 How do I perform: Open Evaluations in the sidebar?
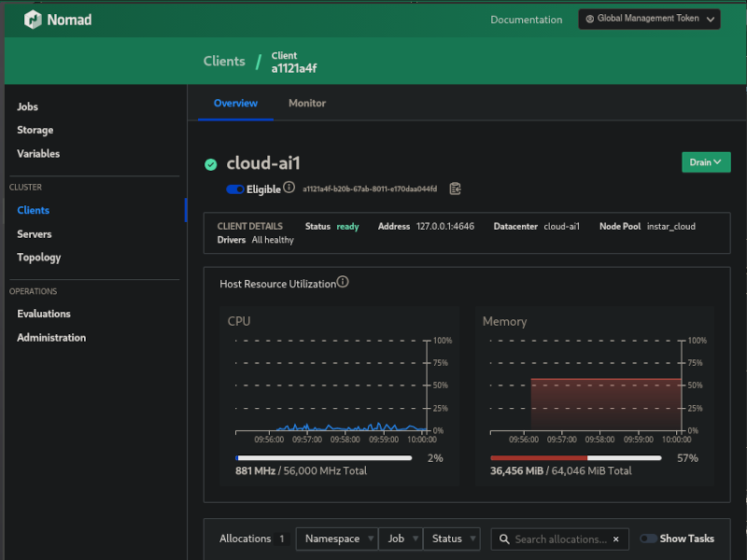44,314
